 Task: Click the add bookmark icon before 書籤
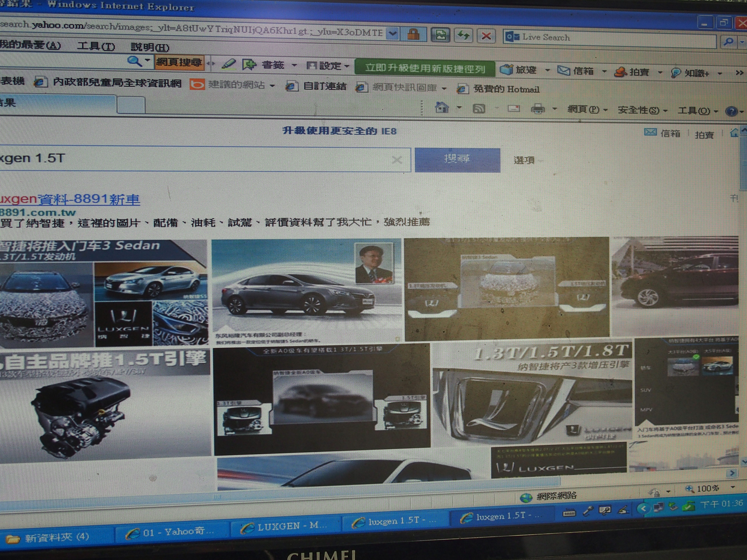coord(249,65)
